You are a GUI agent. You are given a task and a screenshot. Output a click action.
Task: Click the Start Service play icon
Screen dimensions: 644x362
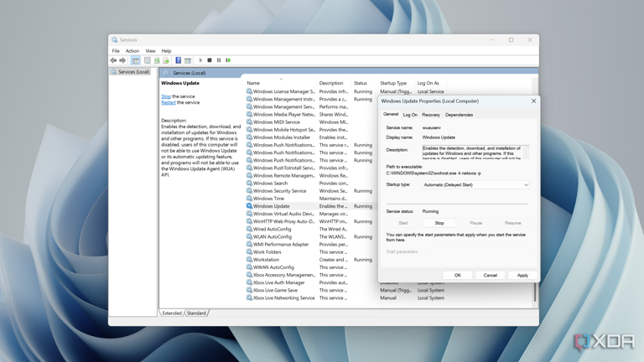[200, 60]
